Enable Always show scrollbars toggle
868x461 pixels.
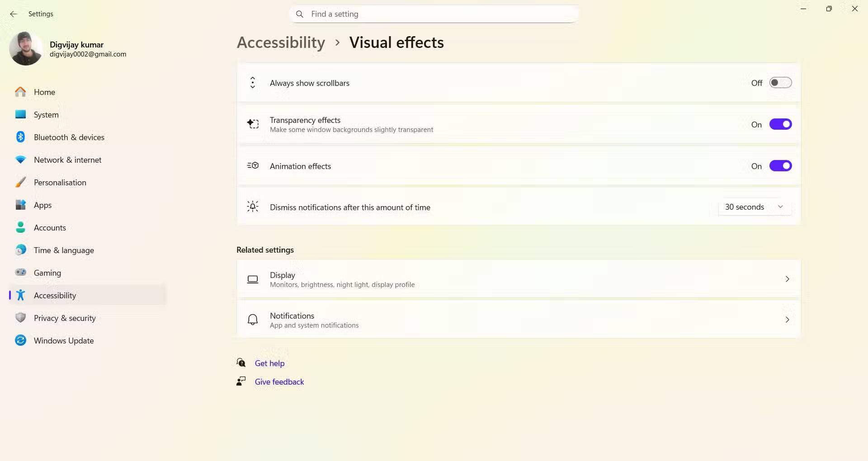780,83
